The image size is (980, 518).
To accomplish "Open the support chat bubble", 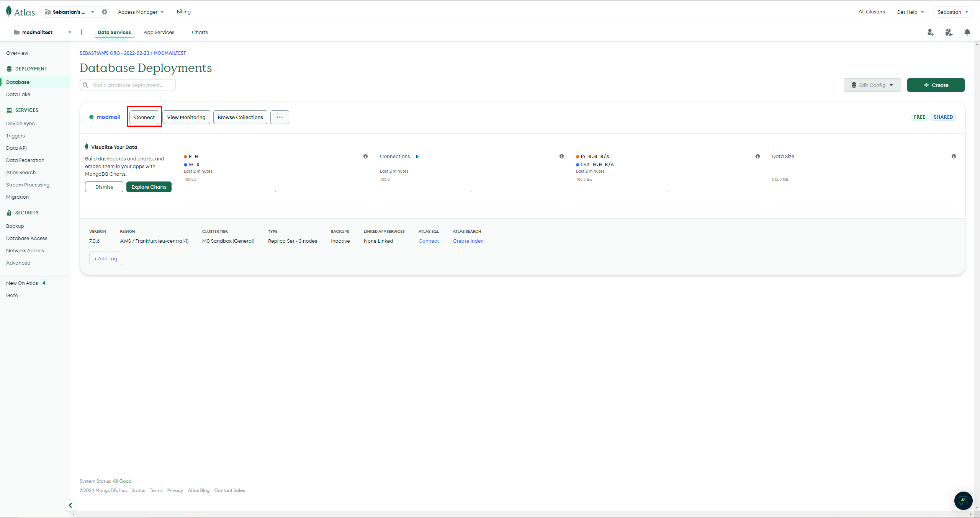I will pyautogui.click(x=963, y=500).
